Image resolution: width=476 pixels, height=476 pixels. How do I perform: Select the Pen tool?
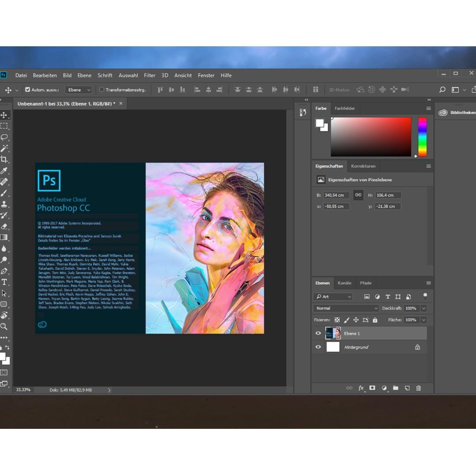(x=4, y=271)
